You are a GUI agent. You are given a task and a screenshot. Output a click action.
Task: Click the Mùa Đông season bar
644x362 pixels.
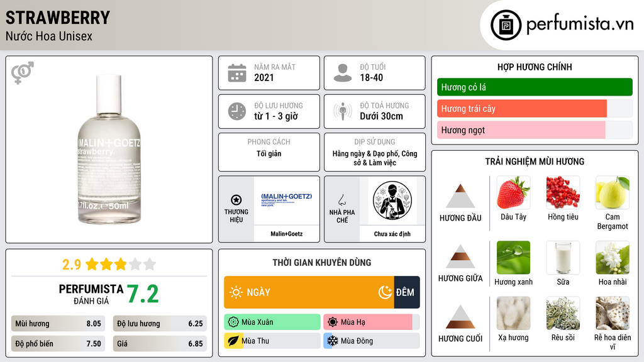371,341
